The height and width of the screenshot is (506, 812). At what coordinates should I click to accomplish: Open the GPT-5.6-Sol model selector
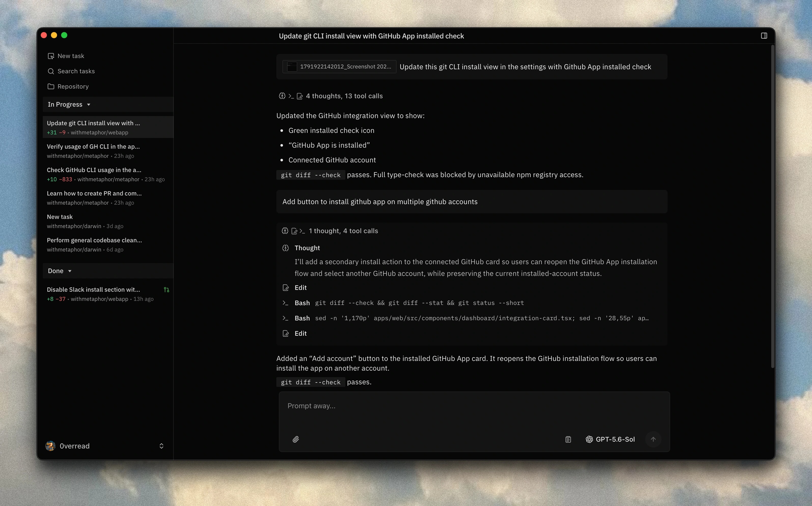pos(611,439)
